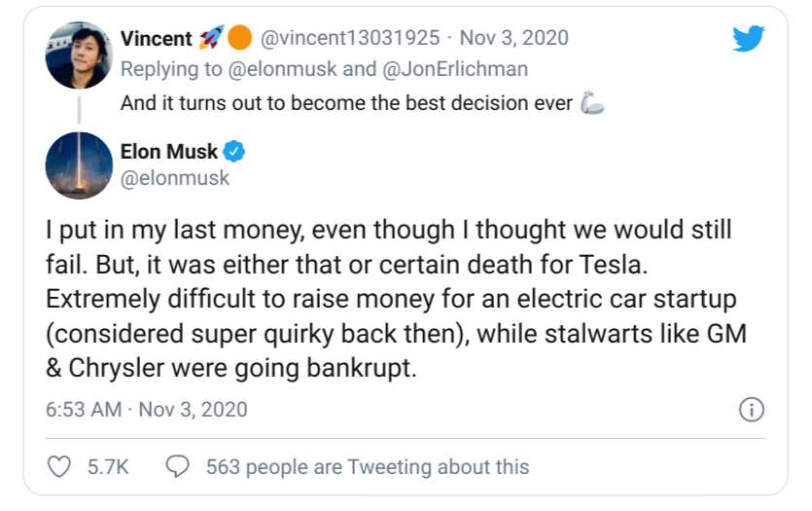
Task: Click the rocket emoji beside Vincent
Action: click(210, 38)
